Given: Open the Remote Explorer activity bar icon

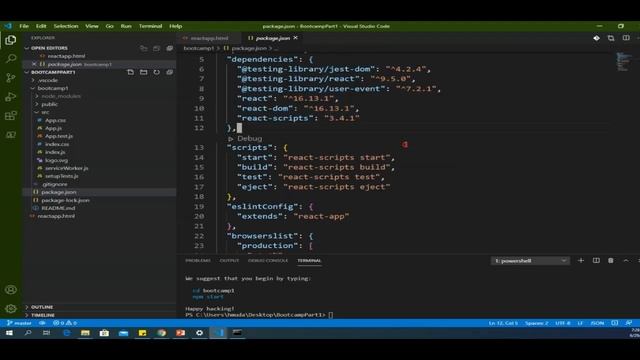Looking at the screenshot, I should pyautogui.click(x=11, y=135).
